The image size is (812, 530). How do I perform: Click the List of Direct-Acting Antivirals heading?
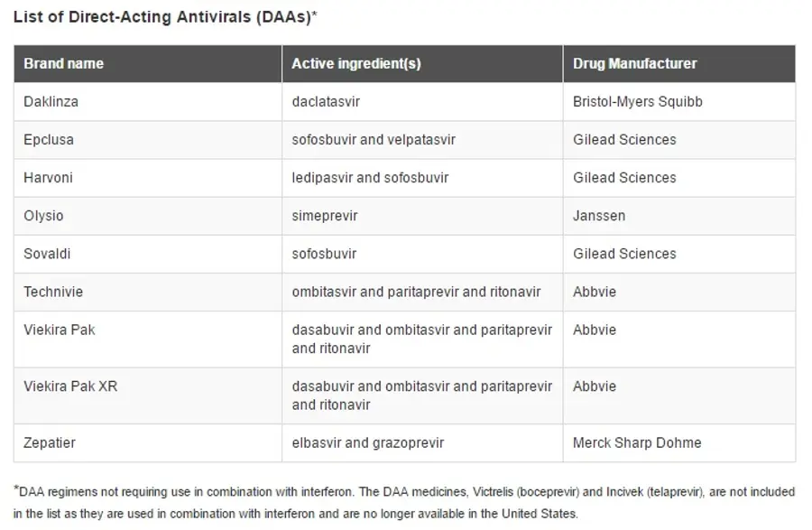[x=165, y=16]
